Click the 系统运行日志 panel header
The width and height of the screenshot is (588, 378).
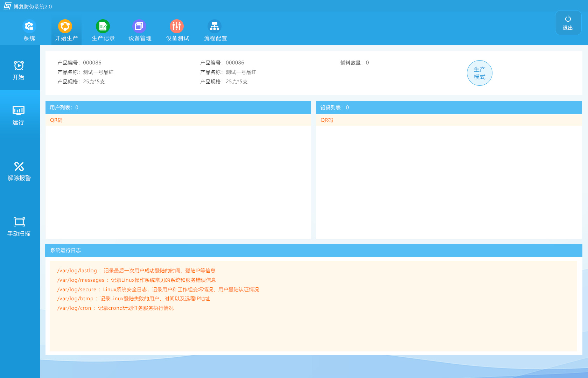click(65, 251)
